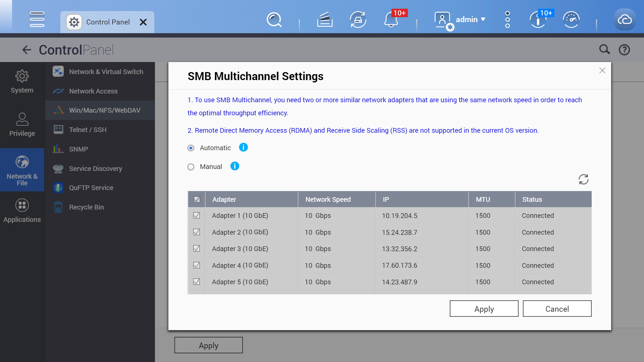644x362 pixels.
Task: Open the three-dot more options menu
Action: 507,20
